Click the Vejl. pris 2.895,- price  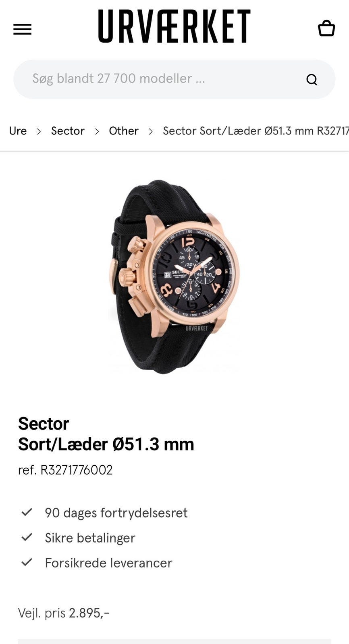64,613
